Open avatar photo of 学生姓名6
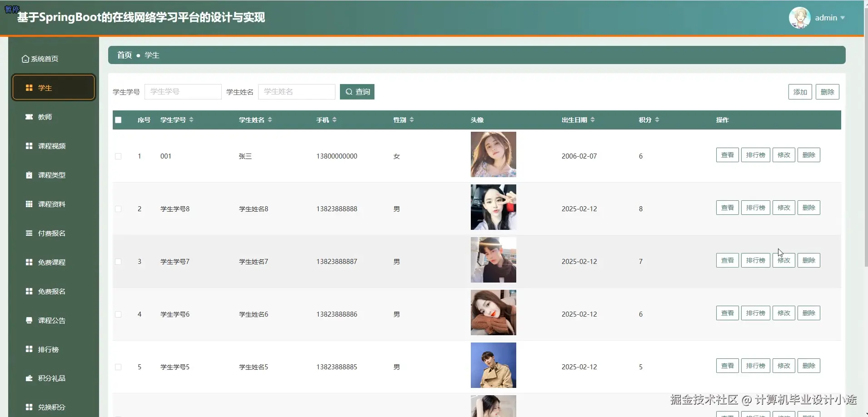The width and height of the screenshot is (868, 417). click(494, 313)
